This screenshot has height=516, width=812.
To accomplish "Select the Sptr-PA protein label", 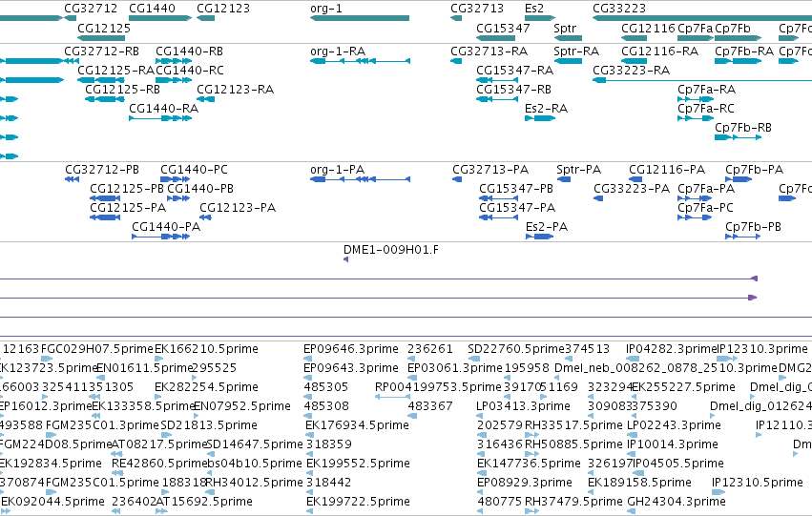I will (578, 169).
